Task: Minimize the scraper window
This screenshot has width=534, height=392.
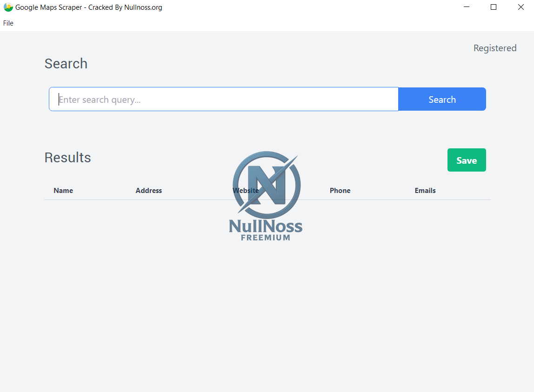Action: [x=467, y=7]
